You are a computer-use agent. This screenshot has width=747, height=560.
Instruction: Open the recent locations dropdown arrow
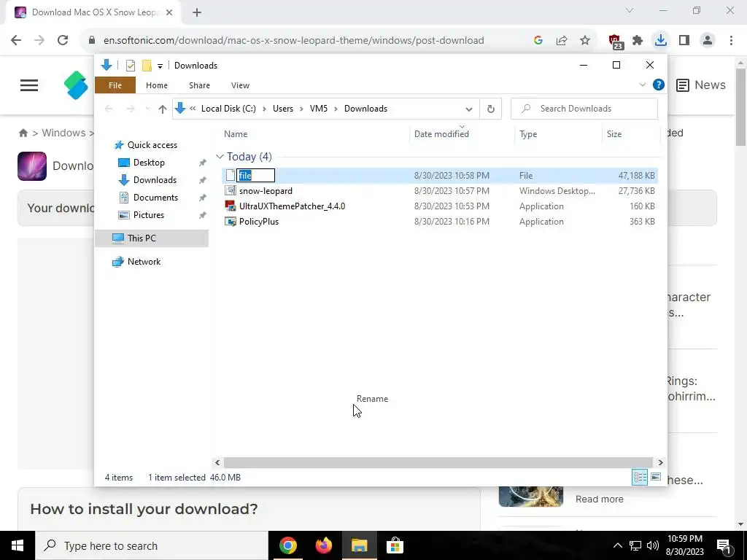(x=147, y=109)
